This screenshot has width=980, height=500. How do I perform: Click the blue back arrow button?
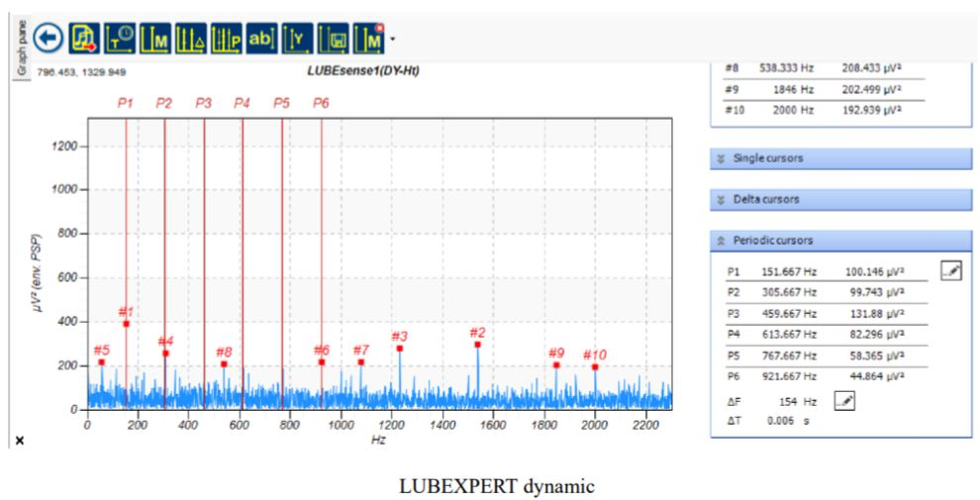point(49,39)
